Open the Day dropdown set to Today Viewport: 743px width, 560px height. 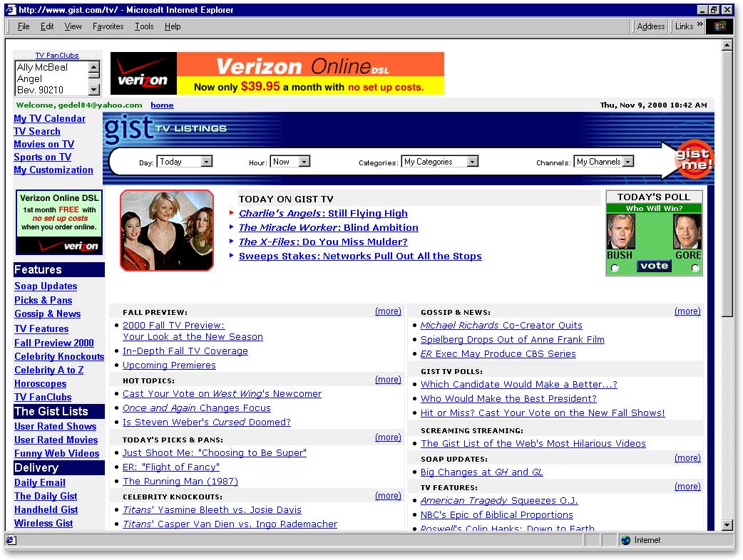tap(185, 162)
